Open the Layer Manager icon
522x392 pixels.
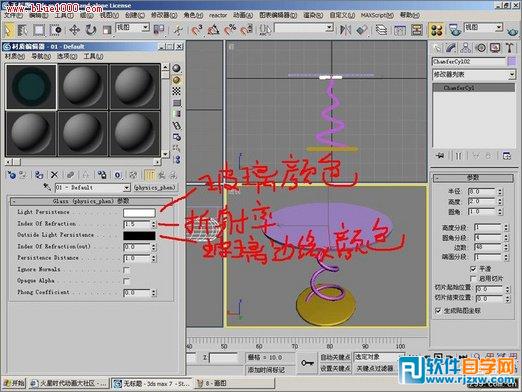381,30
